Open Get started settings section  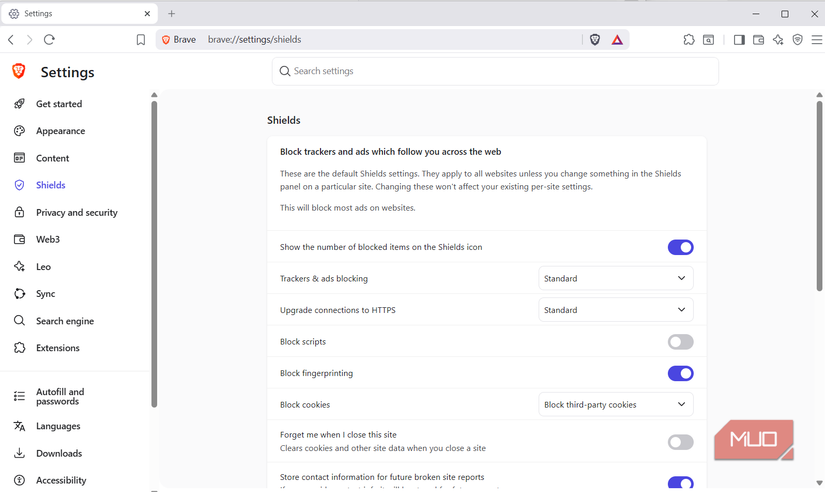(x=59, y=104)
